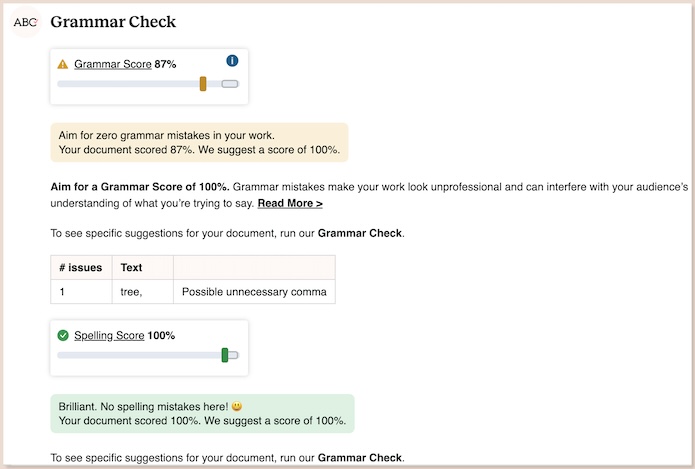This screenshot has width=695, height=469.
Task: Click the Grammar Check heading title
Action: 113,22
